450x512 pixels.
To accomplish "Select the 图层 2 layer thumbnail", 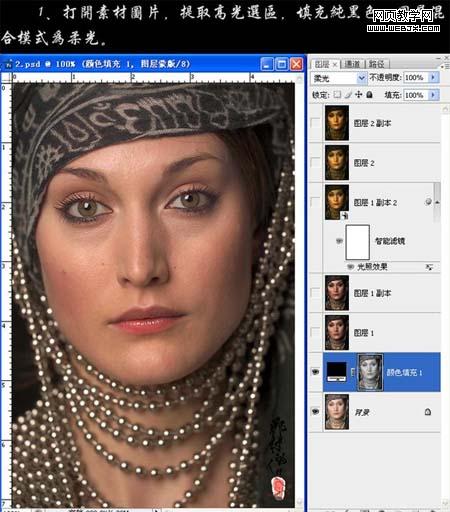I will pos(337,162).
